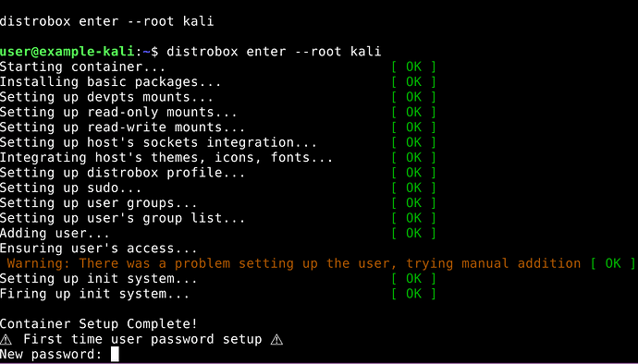Click the user@example-kali prompt text

click(67, 52)
